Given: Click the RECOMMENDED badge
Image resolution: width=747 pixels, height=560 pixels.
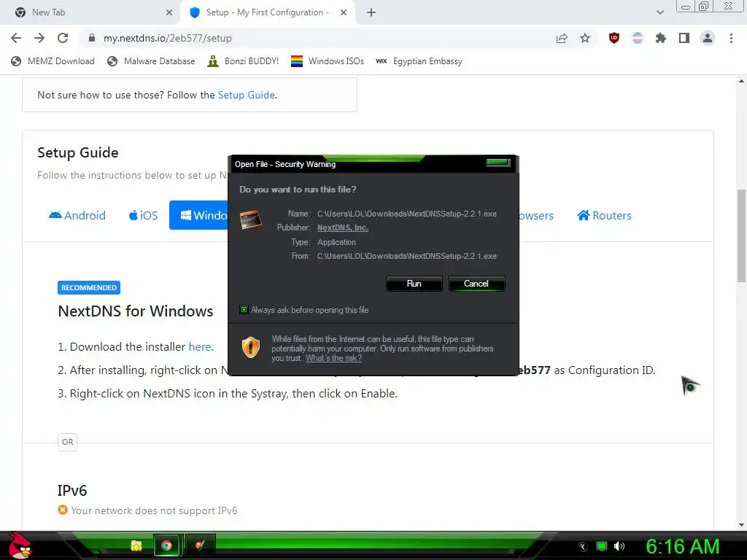Looking at the screenshot, I should [x=89, y=287].
